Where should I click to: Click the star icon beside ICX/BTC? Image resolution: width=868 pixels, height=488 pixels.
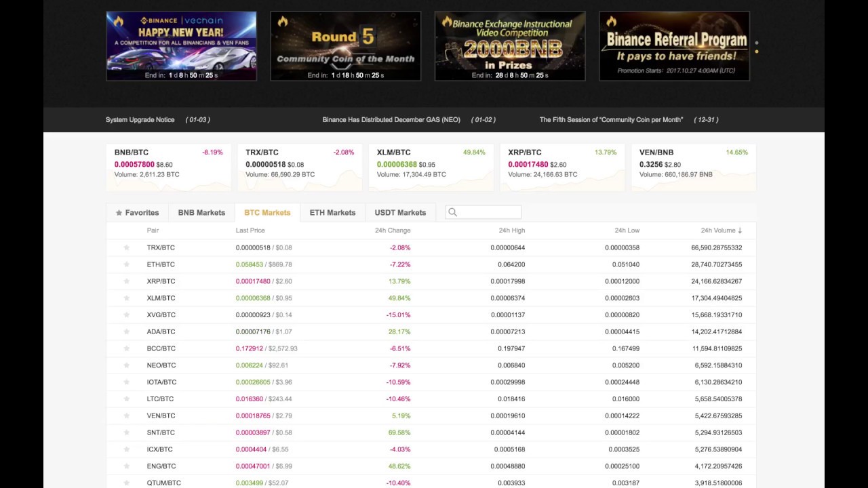(x=126, y=449)
